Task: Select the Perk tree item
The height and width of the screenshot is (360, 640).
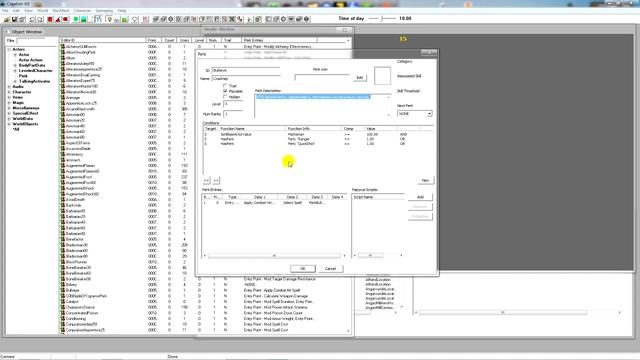Action: click(23, 76)
